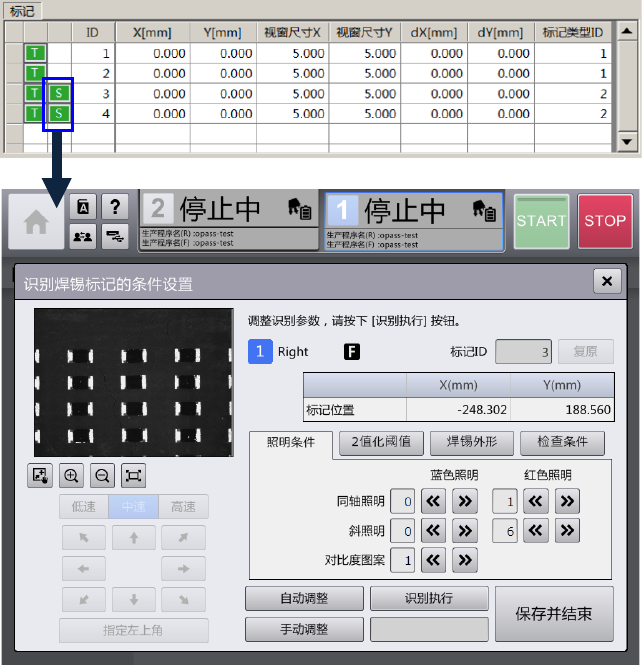Click the S icon in row 4
The width and height of the screenshot is (642, 665).
point(59,113)
